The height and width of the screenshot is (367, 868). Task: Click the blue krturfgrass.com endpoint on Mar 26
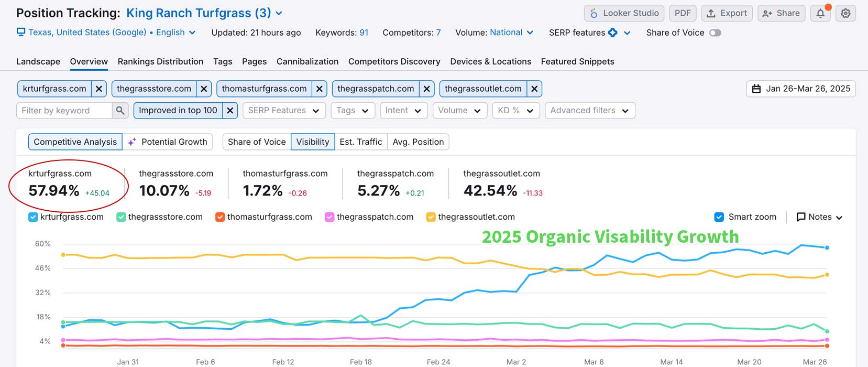click(827, 247)
